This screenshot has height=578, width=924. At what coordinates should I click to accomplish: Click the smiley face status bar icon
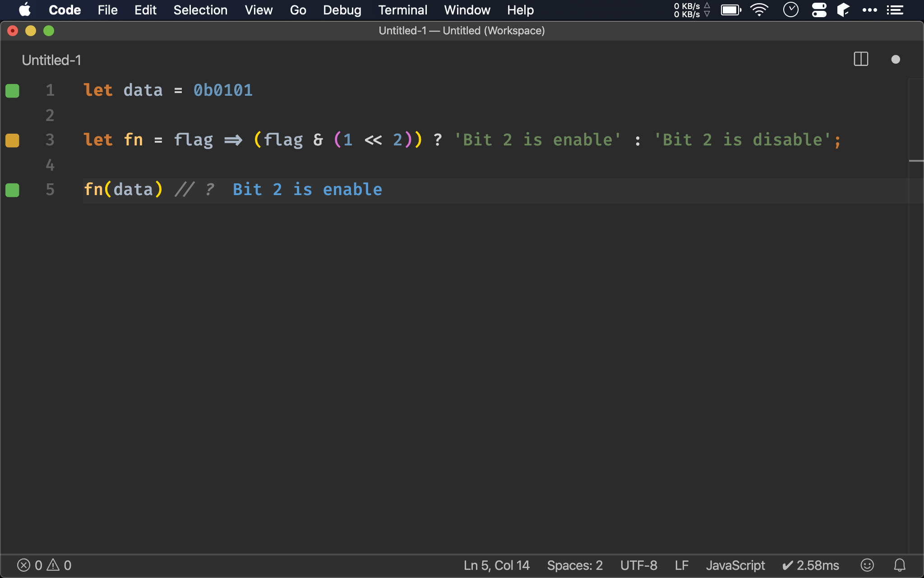point(867,565)
